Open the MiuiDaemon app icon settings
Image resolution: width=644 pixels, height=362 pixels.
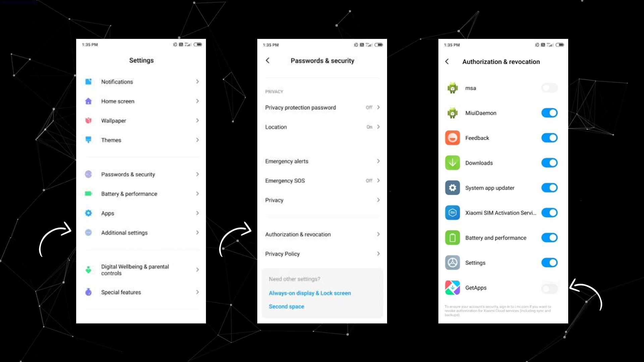click(452, 113)
